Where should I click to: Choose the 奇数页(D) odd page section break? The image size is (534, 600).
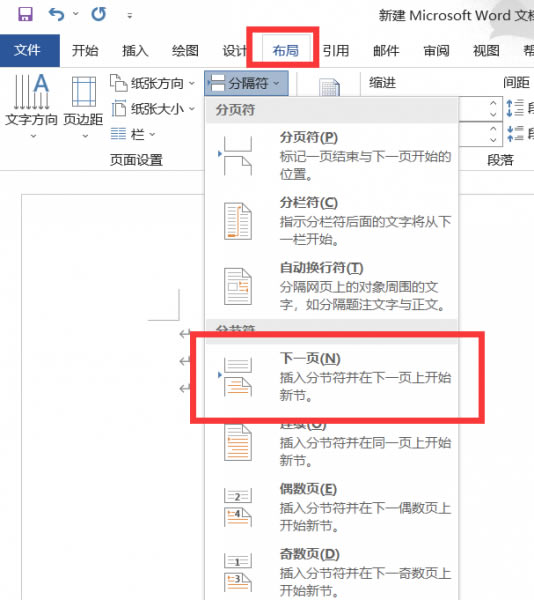(x=331, y=572)
